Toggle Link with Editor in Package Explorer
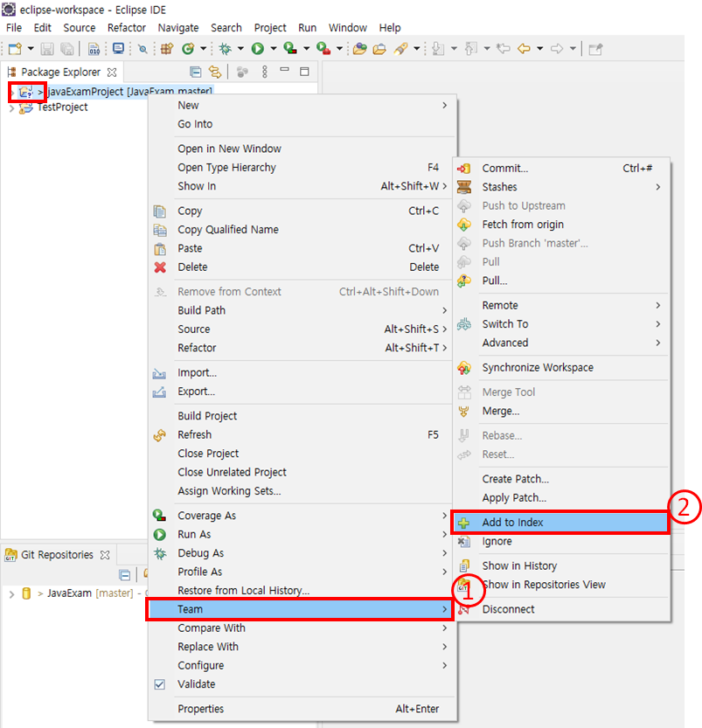Viewport: 702px width, 728px height. [215, 72]
